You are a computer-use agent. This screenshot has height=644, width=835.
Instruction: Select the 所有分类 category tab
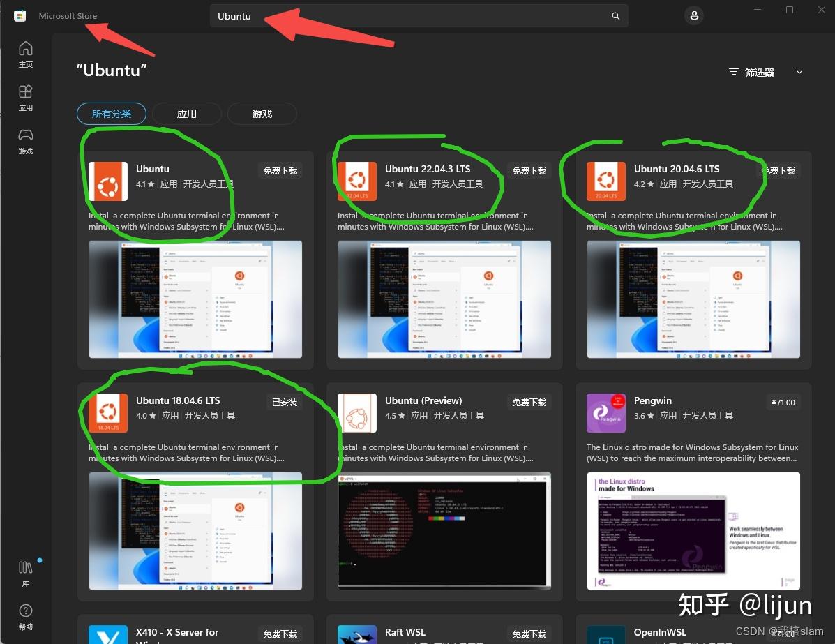point(111,113)
